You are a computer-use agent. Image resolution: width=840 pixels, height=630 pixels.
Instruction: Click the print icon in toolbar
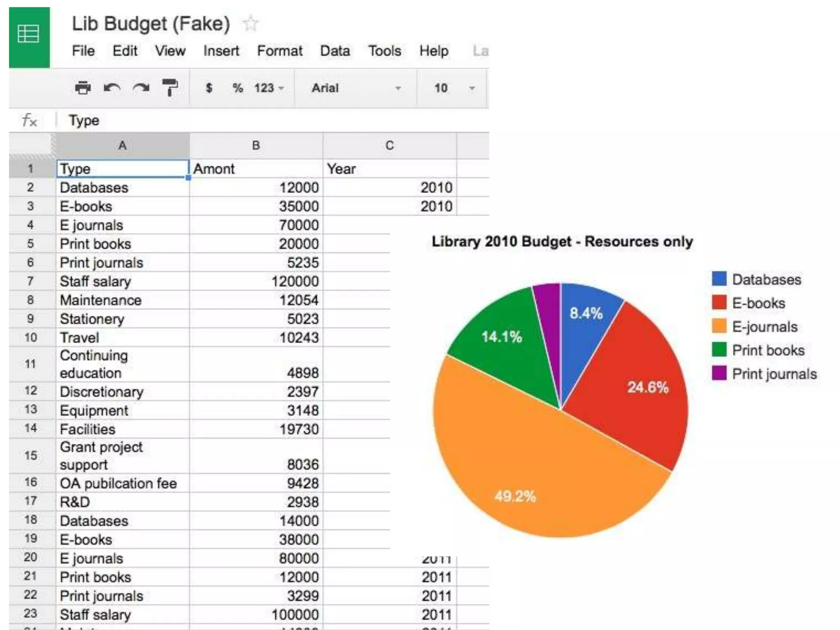(x=82, y=88)
